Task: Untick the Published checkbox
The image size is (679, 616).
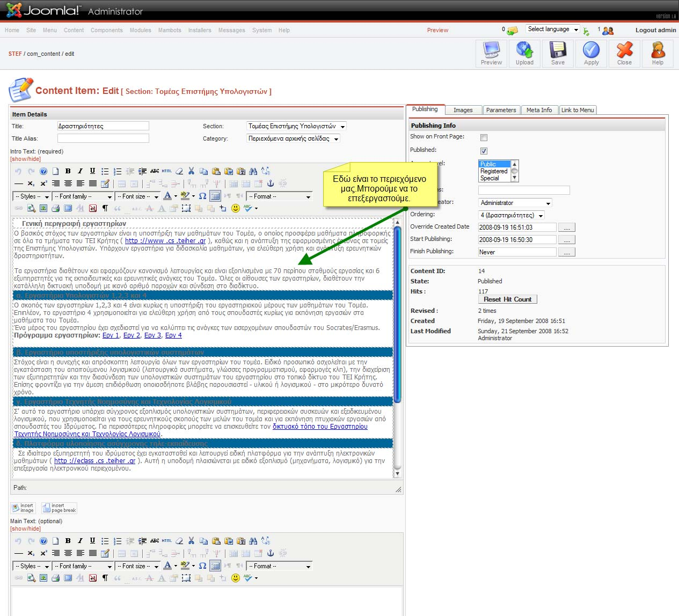Action: click(x=484, y=151)
